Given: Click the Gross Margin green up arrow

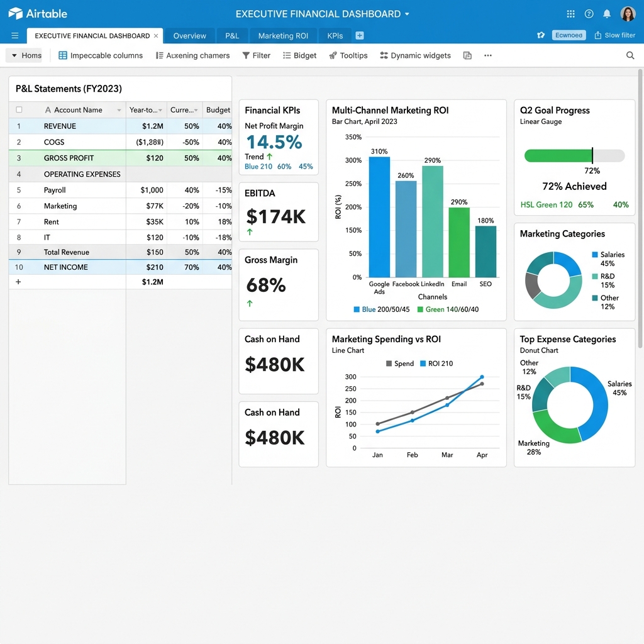Looking at the screenshot, I should (250, 304).
